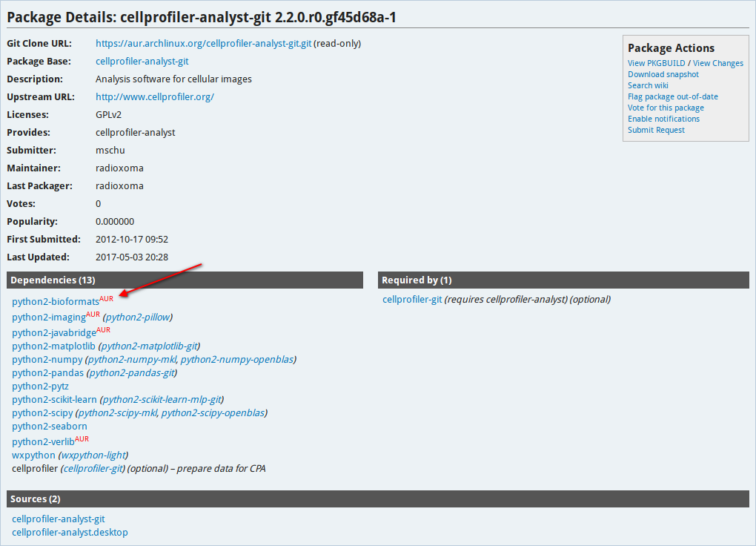
Task: View Changes for this package
Action: (717, 63)
